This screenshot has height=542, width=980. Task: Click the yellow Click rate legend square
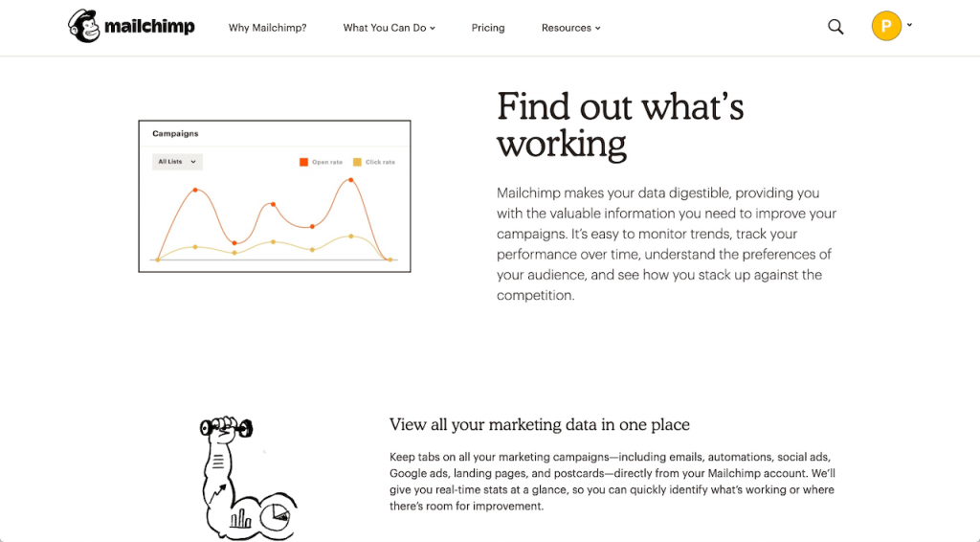click(358, 162)
